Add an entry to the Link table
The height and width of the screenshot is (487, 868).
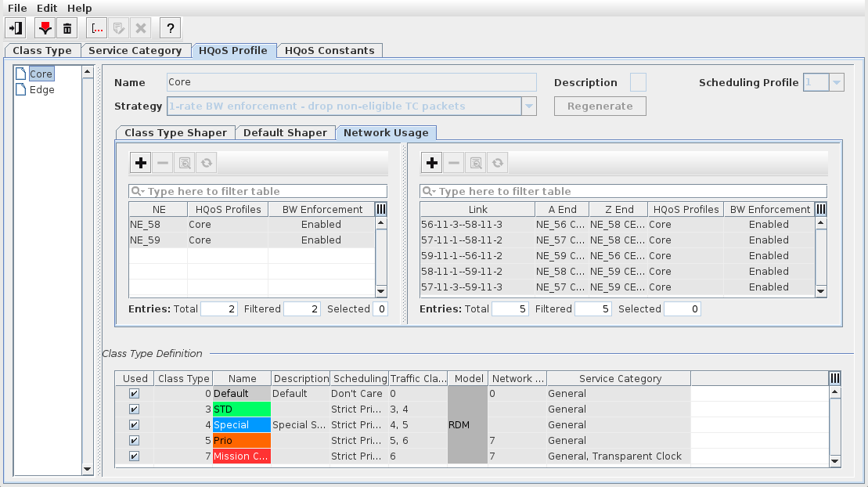coord(432,163)
